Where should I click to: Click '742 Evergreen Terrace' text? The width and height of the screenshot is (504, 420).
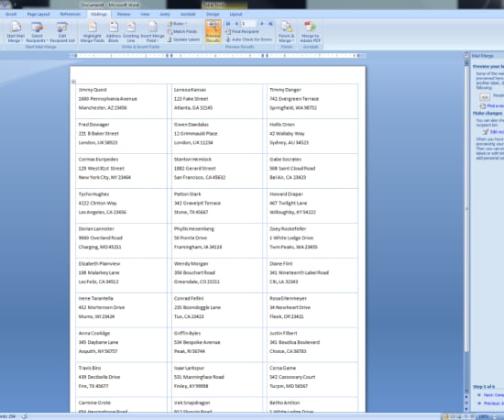click(x=294, y=99)
